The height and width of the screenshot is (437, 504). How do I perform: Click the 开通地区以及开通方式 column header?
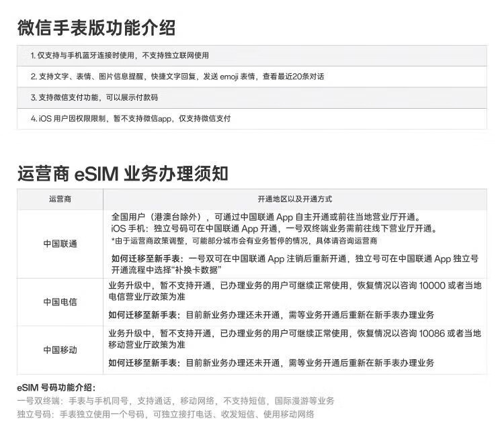click(x=294, y=199)
